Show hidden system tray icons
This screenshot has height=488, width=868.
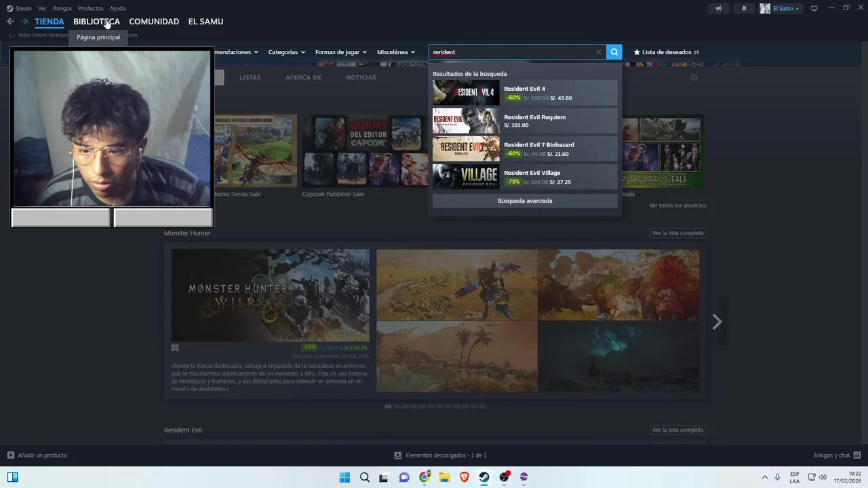coord(765,477)
